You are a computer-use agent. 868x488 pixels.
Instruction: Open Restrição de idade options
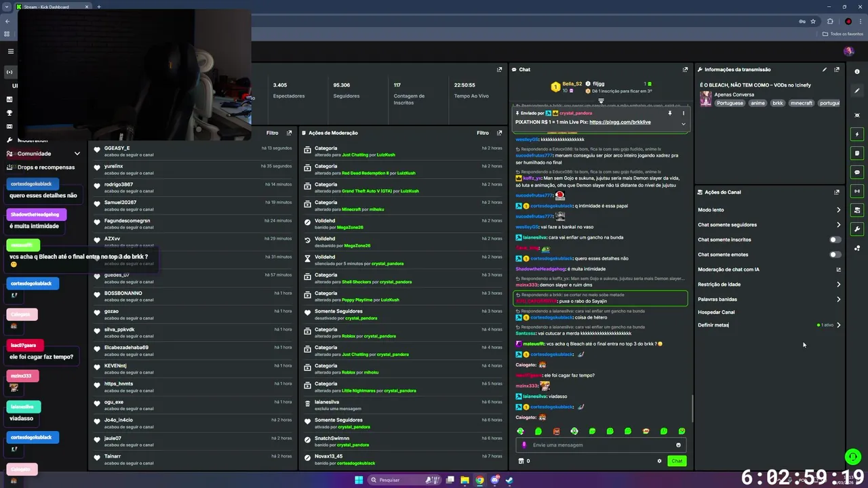coord(769,284)
